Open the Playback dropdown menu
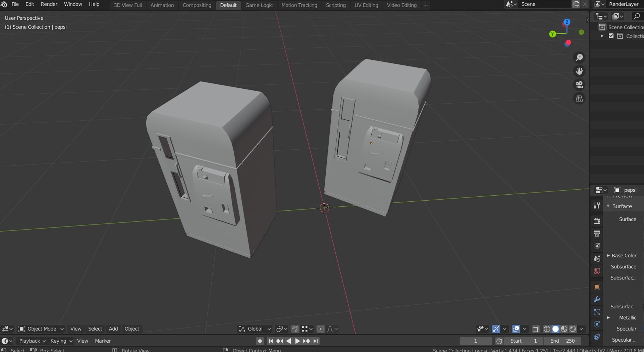This screenshot has width=644, height=352. pos(32,341)
